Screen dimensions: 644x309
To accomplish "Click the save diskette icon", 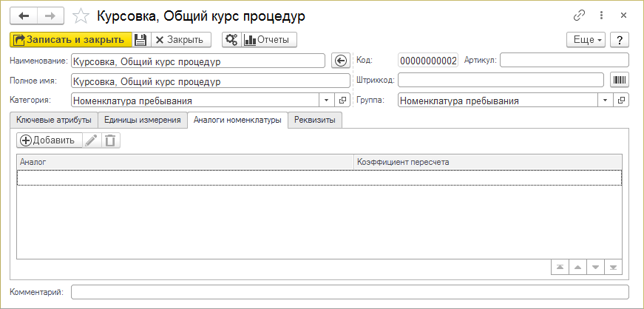I will [141, 39].
